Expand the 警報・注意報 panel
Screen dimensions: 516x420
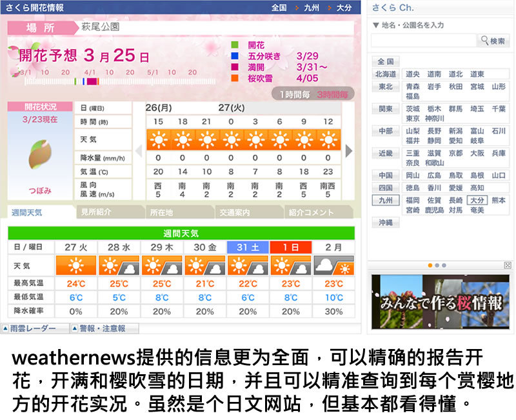[104, 328]
